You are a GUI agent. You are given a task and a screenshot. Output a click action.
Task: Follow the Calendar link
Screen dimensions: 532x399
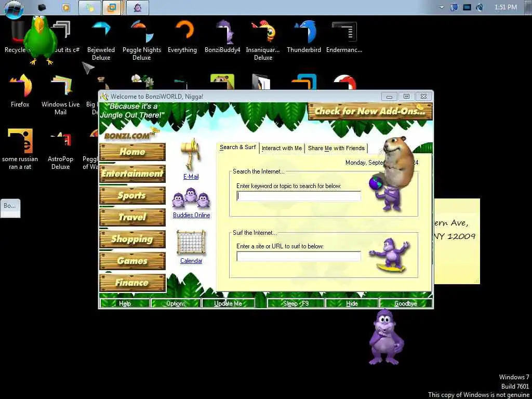tap(191, 261)
